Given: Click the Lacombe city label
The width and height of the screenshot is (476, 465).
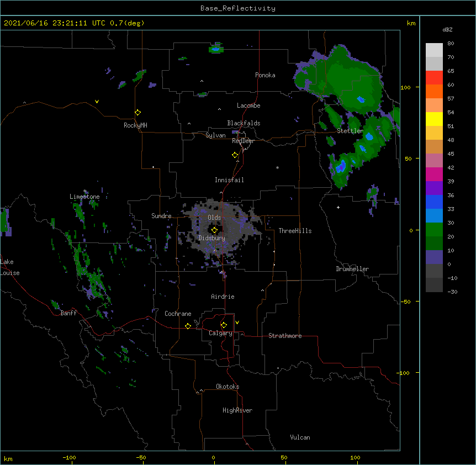Looking at the screenshot, I should (248, 105).
